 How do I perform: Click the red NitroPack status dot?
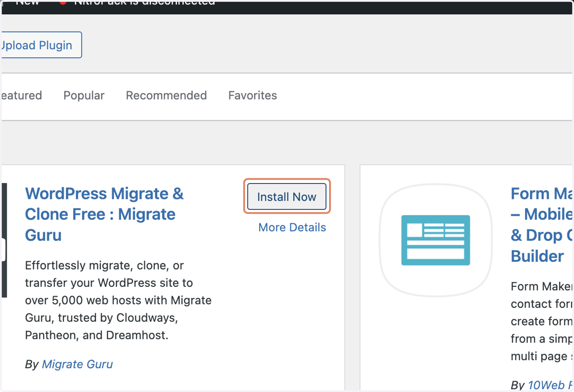63,2
